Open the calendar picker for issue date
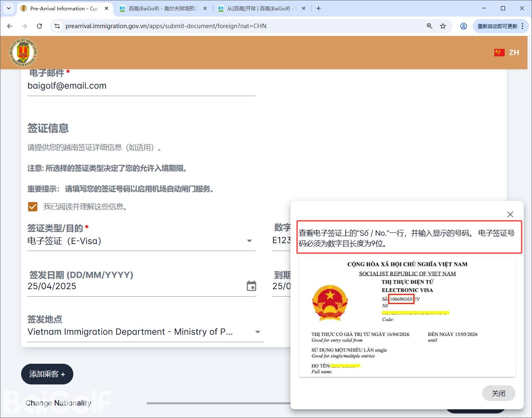Screen dimensions: 532x418 click(x=251, y=286)
